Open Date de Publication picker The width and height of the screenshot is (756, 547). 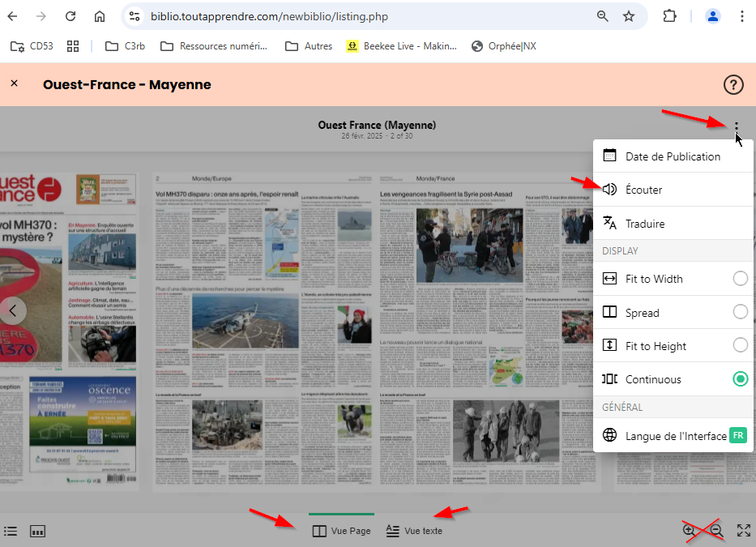[673, 156]
